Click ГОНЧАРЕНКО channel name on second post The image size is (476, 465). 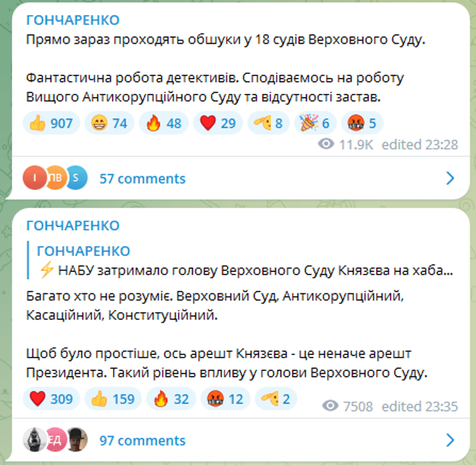[73, 225]
